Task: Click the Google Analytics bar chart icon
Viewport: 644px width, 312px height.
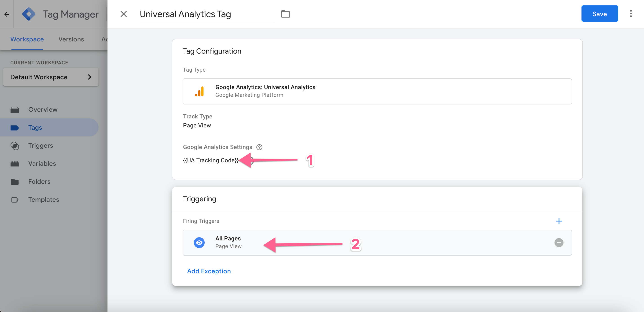Action: pyautogui.click(x=199, y=91)
